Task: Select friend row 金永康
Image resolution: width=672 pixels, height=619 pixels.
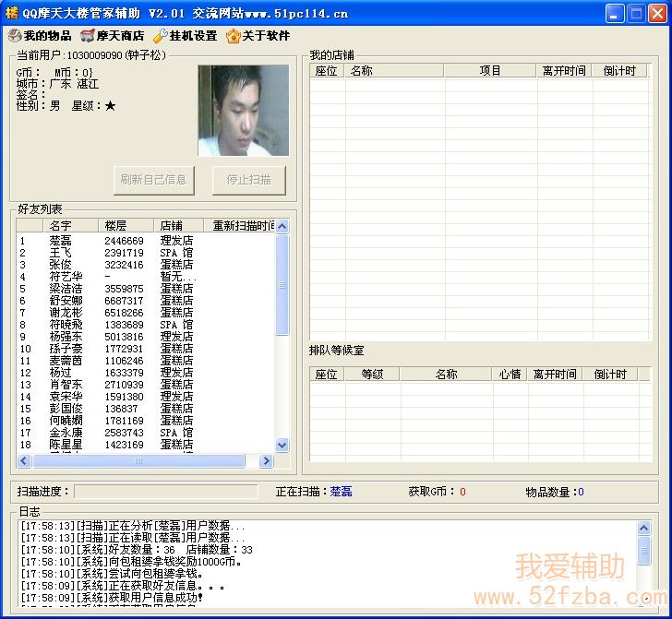Action: tap(146, 433)
